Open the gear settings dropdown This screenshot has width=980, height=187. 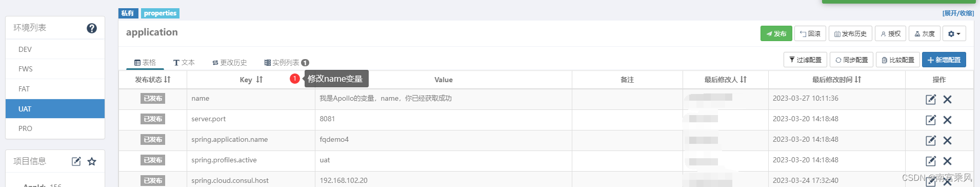(x=954, y=33)
